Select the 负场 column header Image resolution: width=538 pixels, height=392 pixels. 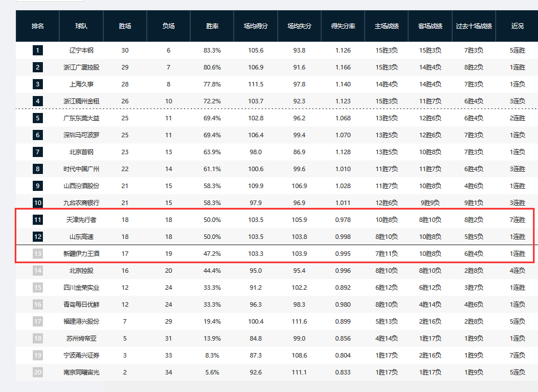[x=168, y=26]
